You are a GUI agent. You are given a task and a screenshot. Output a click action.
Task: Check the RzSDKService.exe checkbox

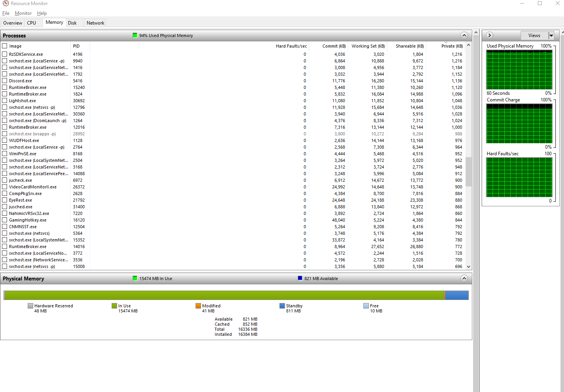coord(5,54)
